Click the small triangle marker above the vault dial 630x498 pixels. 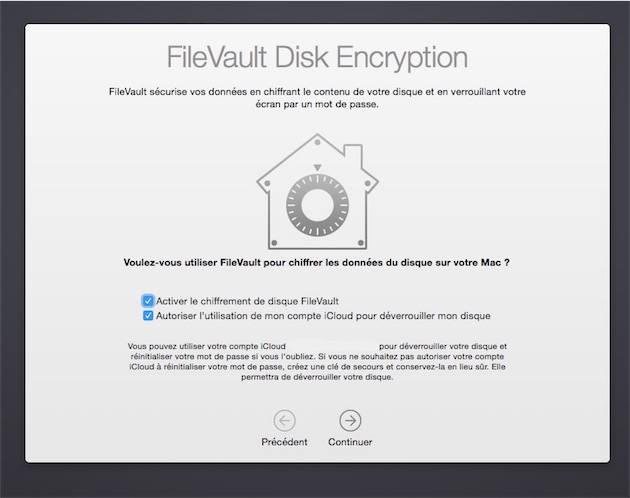tap(318, 166)
